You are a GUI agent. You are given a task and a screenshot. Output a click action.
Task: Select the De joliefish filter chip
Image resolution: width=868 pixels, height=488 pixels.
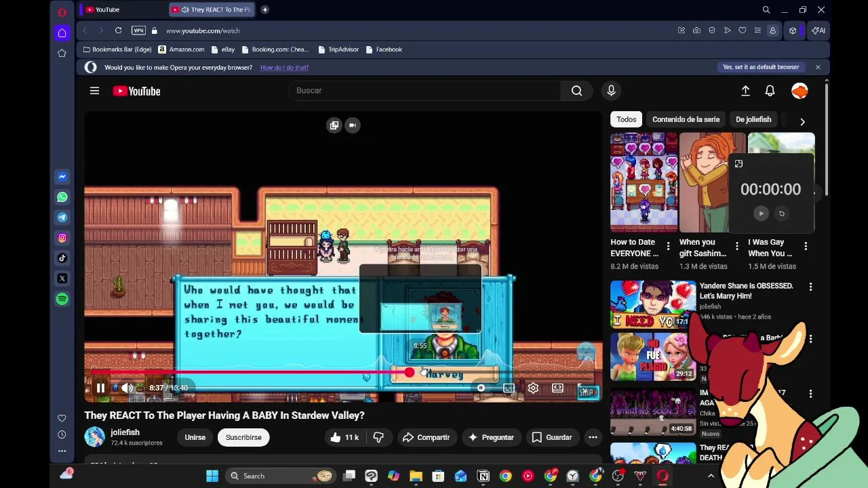point(753,119)
